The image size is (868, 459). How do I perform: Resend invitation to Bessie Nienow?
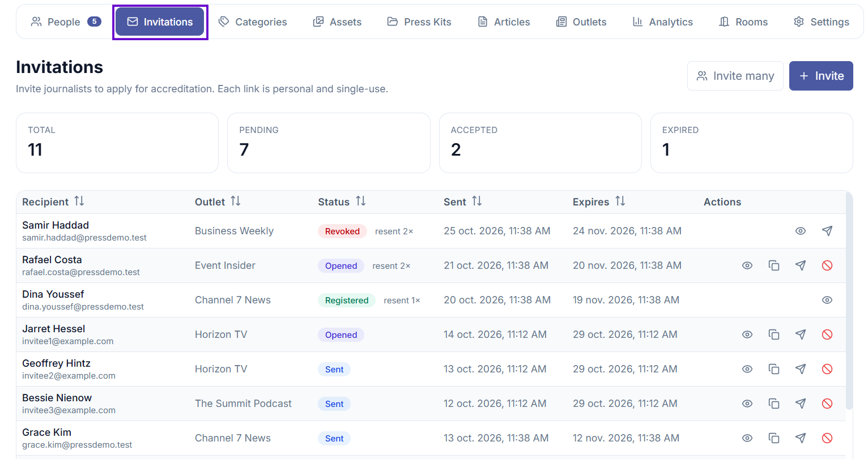[801, 404]
